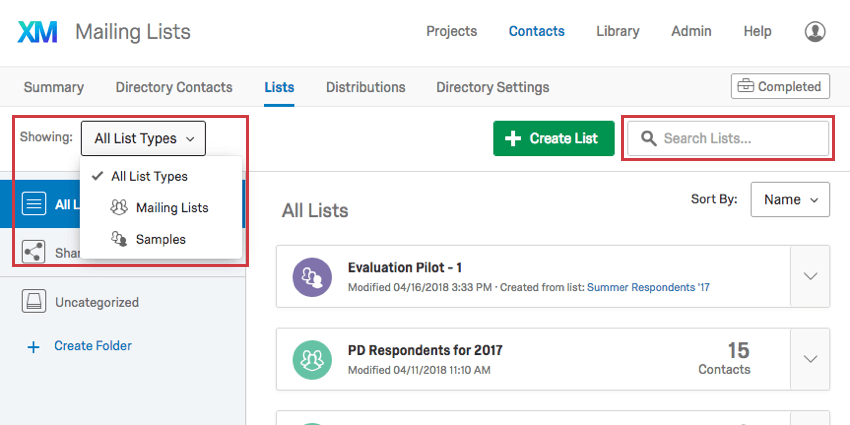Open the All List Types dropdown
850x425 pixels.
(143, 138)
